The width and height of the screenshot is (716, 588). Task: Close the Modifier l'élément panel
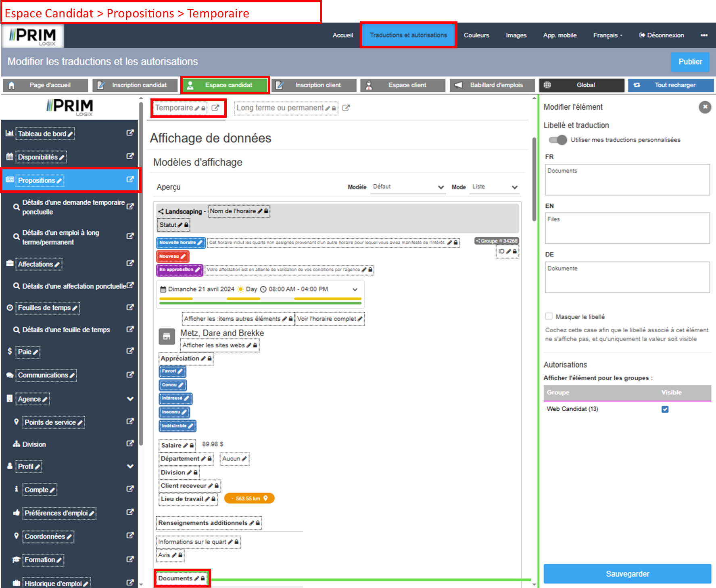click(x=705, y=107)
